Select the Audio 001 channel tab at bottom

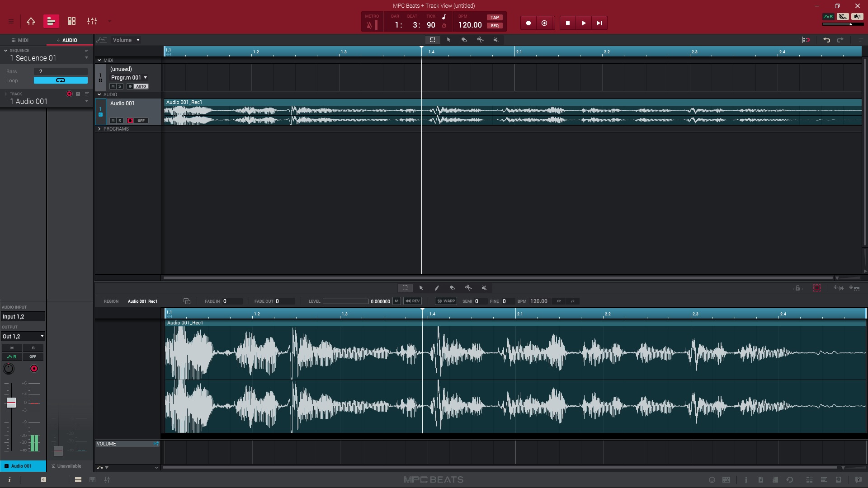23,466
